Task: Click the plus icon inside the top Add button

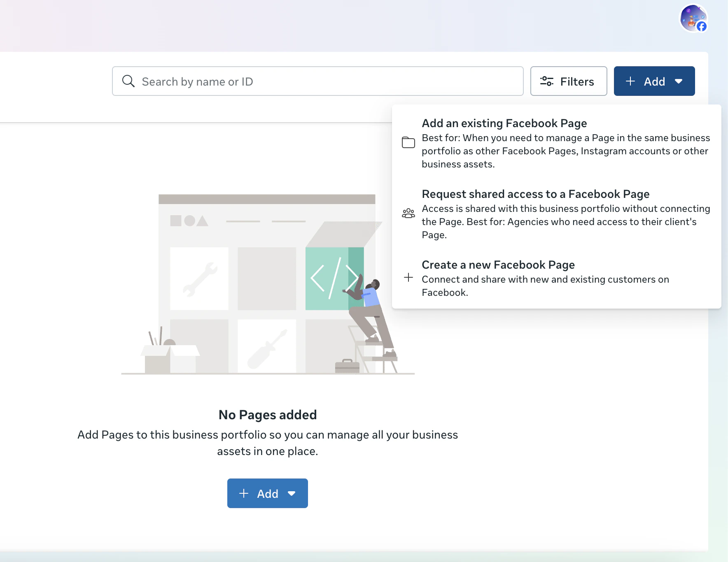Action: click(630, 81)
